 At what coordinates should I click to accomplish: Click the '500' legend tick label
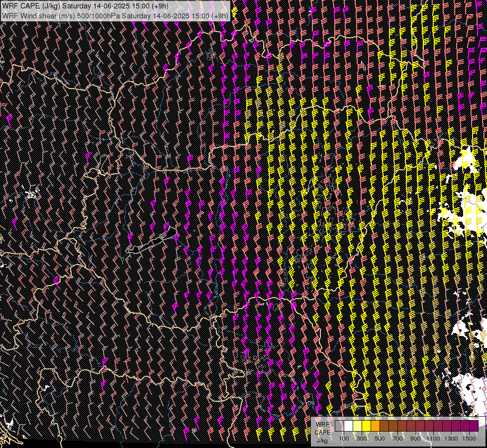(380, 439)
